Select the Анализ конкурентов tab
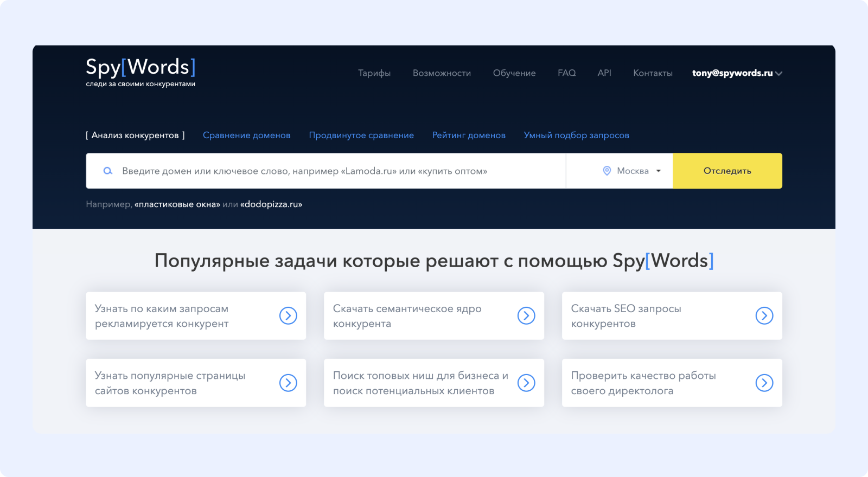868x477 pixels. click(135, 136)
